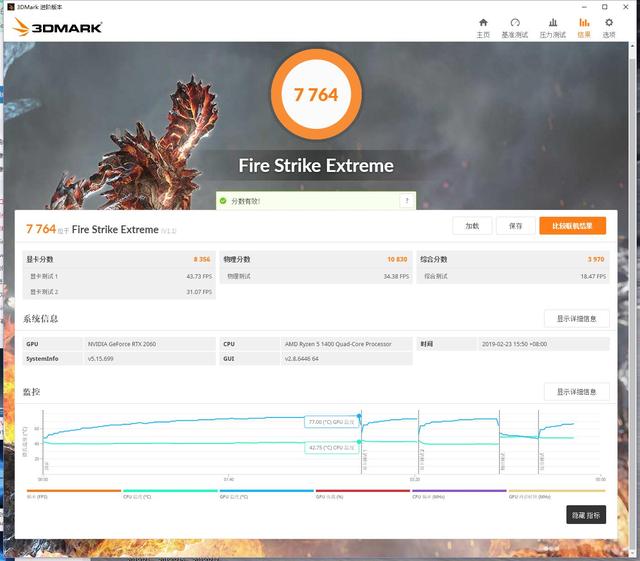Click the combined score value 3 970
The height and width of the screenshot is (561, 640).
pos(596,259)
